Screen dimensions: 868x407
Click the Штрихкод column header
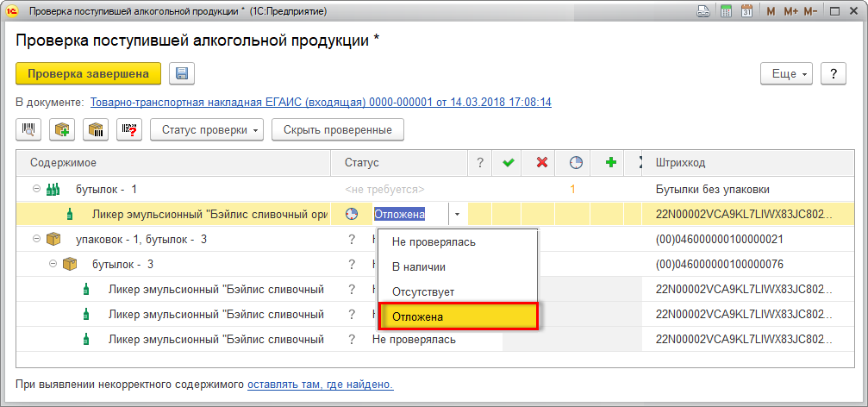pyautogui.click(x=746, y=163)
